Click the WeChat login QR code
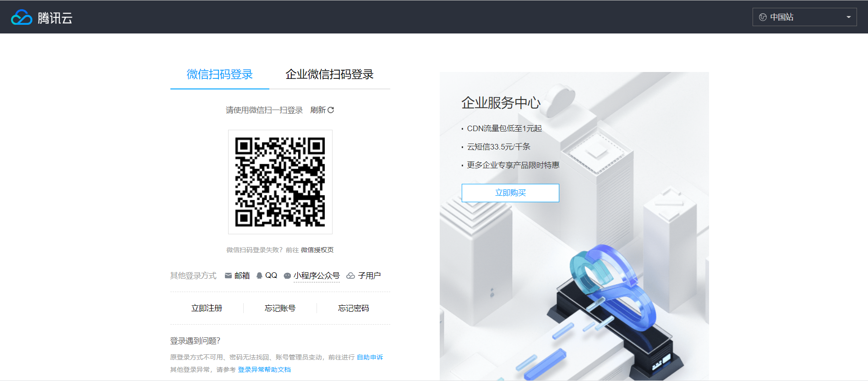 pos(280,182)
